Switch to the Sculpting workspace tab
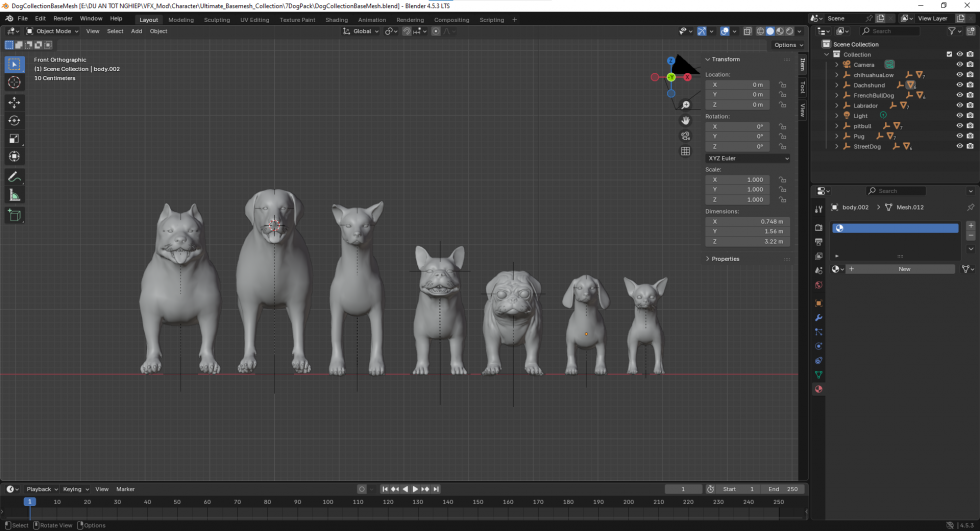980x531 pixels. (216, 19)
